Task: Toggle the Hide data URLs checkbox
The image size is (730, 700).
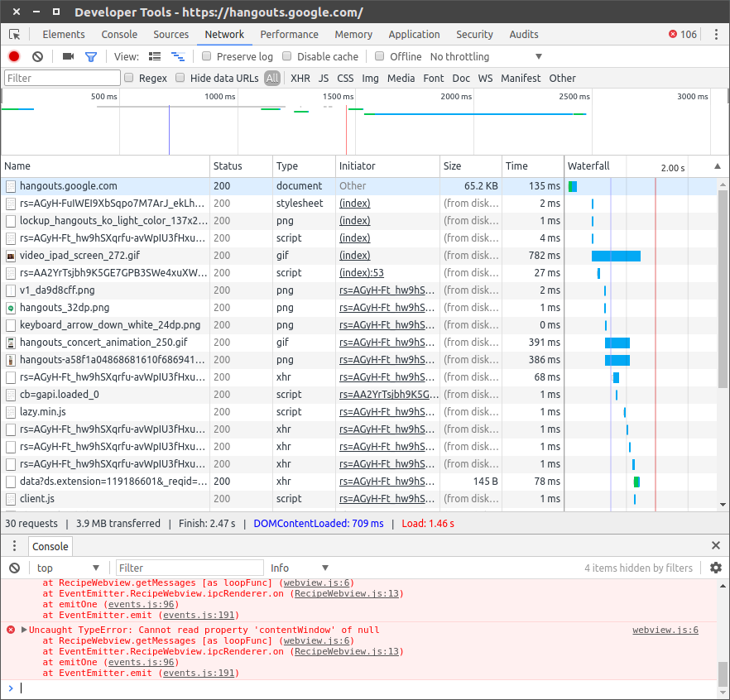Action: tap(180, 78)
